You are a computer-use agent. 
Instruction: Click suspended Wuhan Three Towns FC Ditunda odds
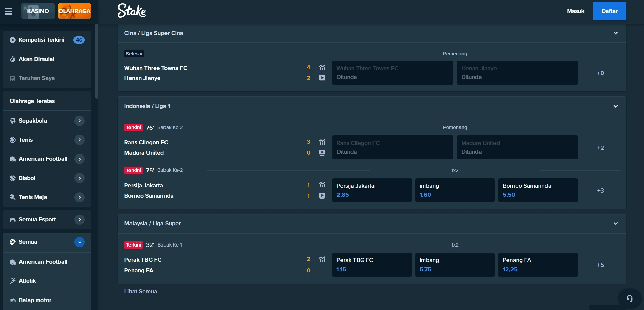[393, 73]
